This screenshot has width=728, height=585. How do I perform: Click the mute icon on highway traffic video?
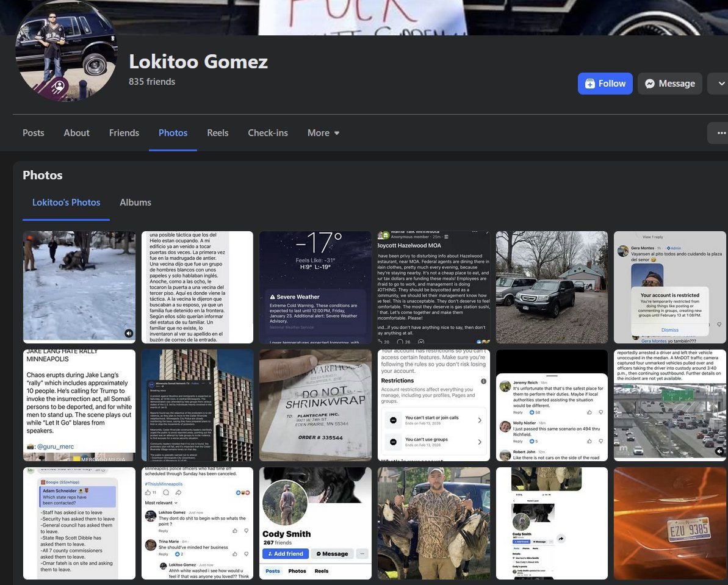[719, 451]
